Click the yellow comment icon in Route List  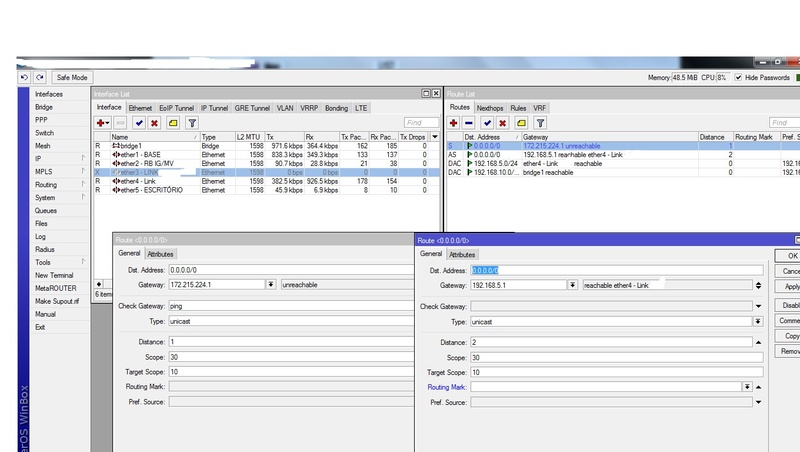coord(521,122)
